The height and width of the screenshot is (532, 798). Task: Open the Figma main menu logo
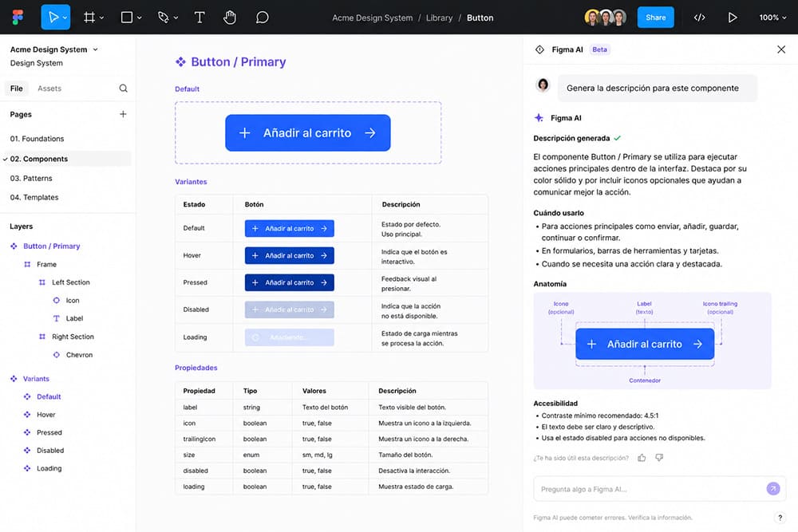pyautogui.click(x=18, y=18)
